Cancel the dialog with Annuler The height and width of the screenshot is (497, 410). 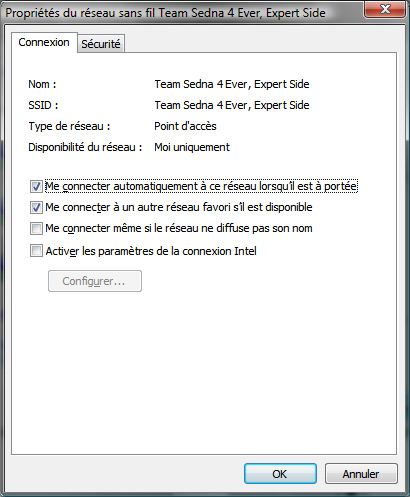pyautogui.click(x=361, y=474)
